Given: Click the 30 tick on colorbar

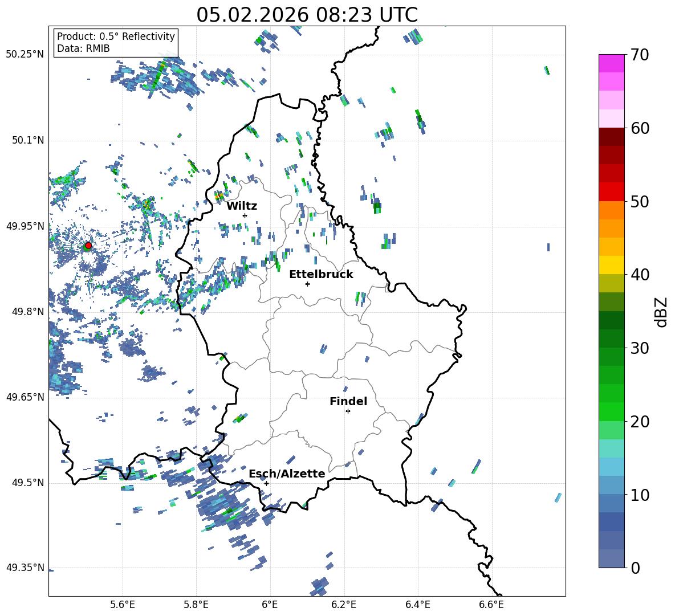Looking at the screenshot, I should point(640,348).
